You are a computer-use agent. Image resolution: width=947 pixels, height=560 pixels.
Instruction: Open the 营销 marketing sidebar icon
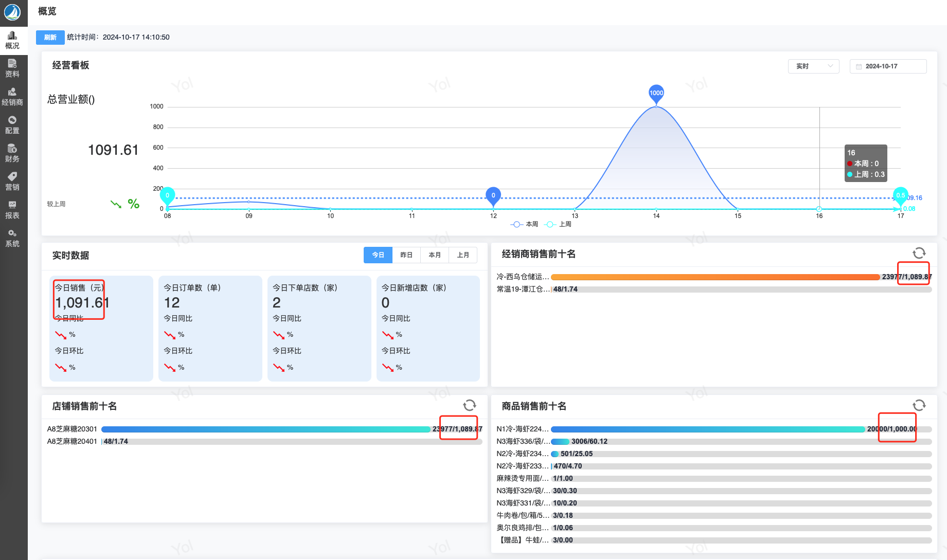pyautogui.click(x=12, y=182)
